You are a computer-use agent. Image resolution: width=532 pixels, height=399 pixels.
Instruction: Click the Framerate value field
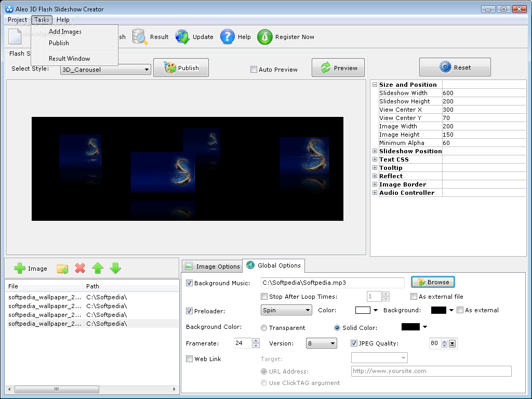click(243, 343)
